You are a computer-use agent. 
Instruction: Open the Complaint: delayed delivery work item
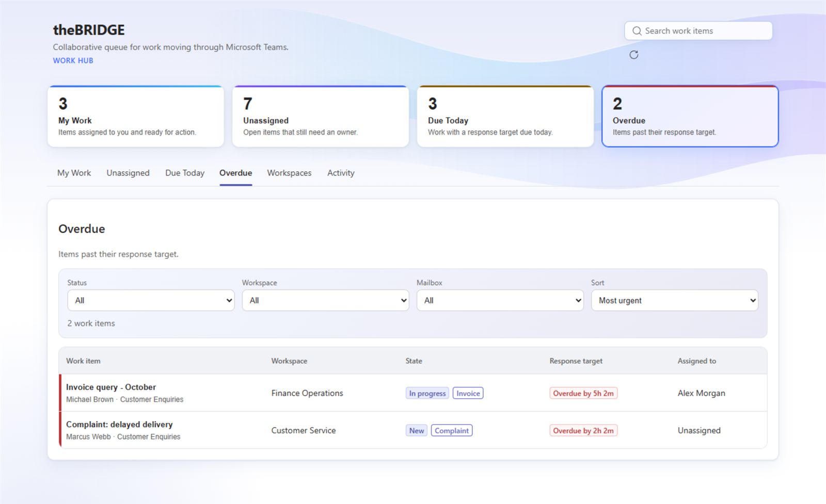pyautogui.click(x=119, y=424)
